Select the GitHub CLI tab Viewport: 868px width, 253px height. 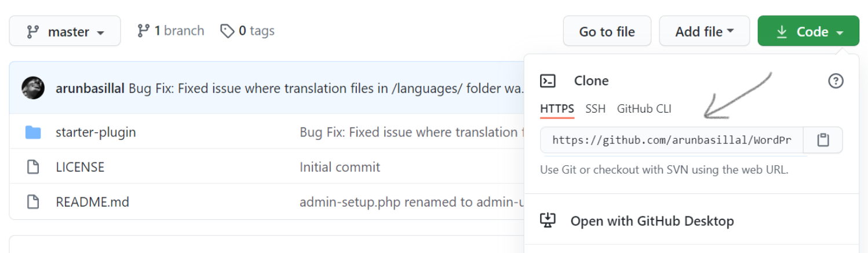tap(644, 109)
